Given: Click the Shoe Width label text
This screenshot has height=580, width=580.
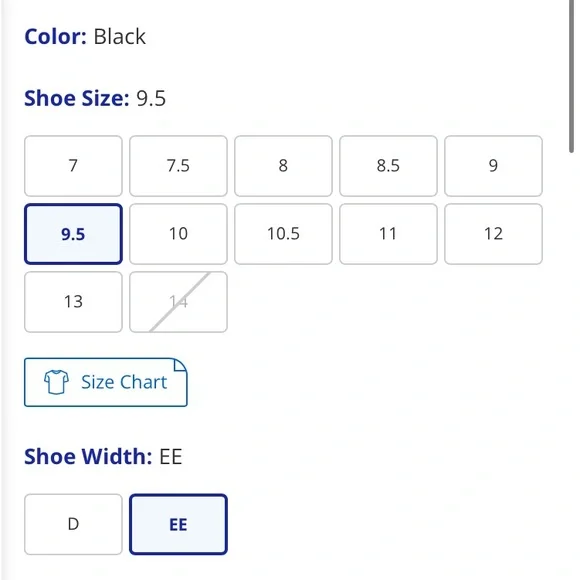Looking at the screenshot, I should [88, 456].
